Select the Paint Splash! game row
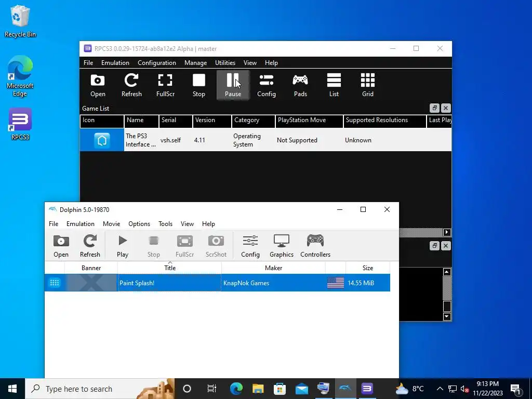This screenshot has width=532, height=399. [217, 283]
